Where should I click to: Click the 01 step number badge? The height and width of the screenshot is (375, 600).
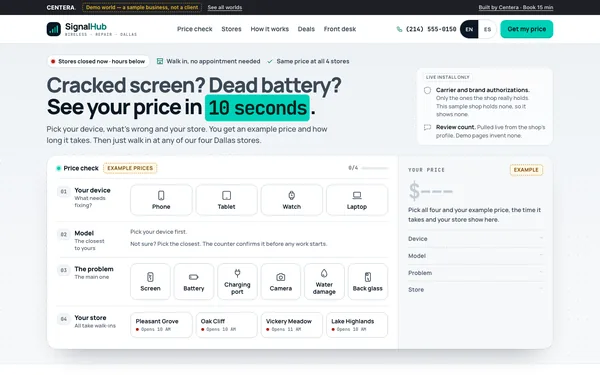point(64,192)
